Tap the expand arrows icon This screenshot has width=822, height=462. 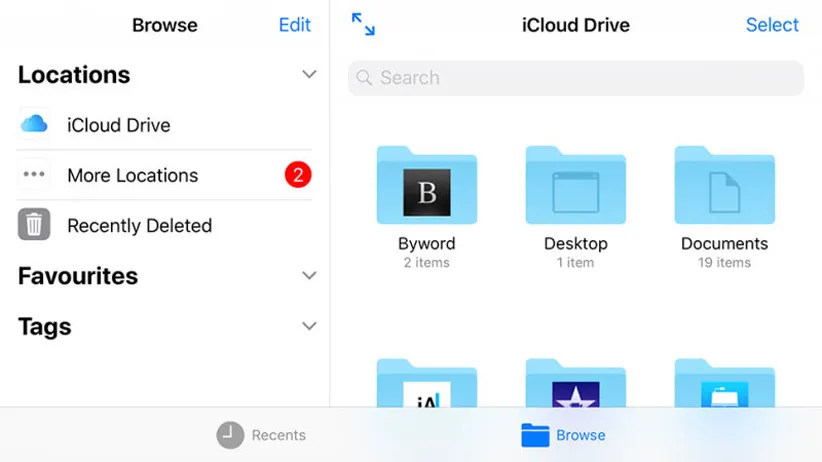[x=363, y=25]
